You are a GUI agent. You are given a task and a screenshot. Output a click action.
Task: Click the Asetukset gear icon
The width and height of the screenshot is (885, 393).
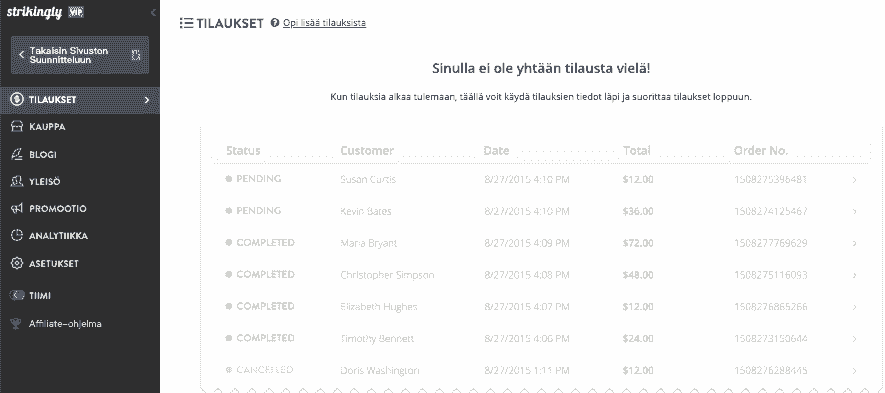tap(17, 263)
